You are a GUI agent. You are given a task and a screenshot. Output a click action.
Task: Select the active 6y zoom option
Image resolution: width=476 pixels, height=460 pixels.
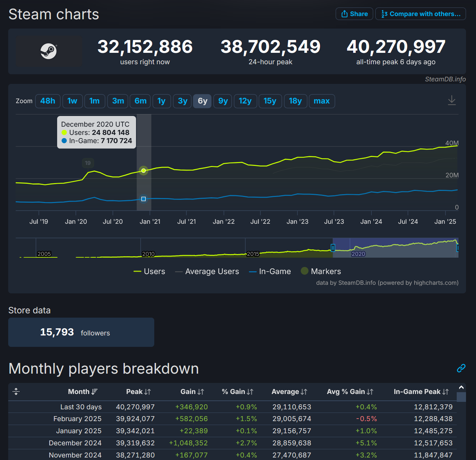pos(202,101)
